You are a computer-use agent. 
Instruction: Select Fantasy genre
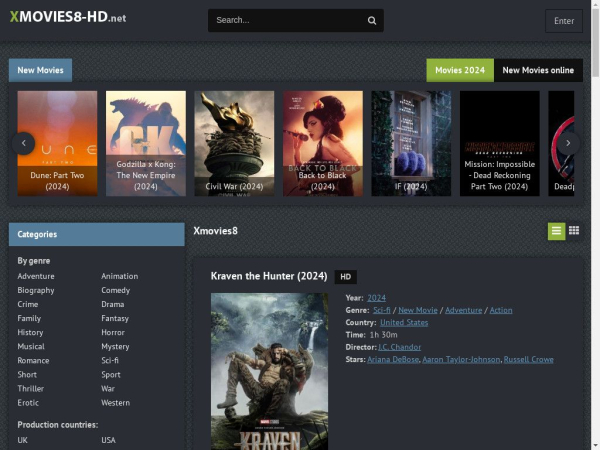coord(115,318)
